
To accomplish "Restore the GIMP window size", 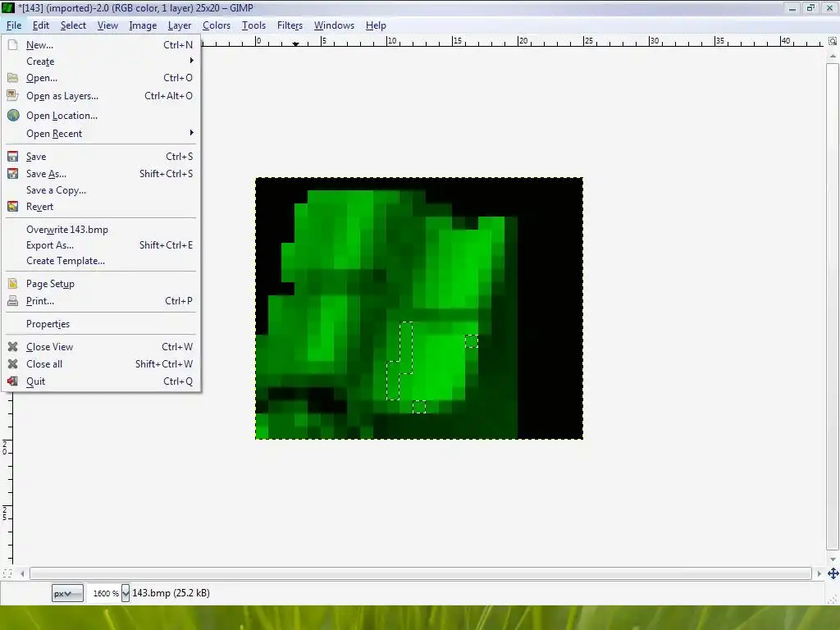I will tap(810, 8).
